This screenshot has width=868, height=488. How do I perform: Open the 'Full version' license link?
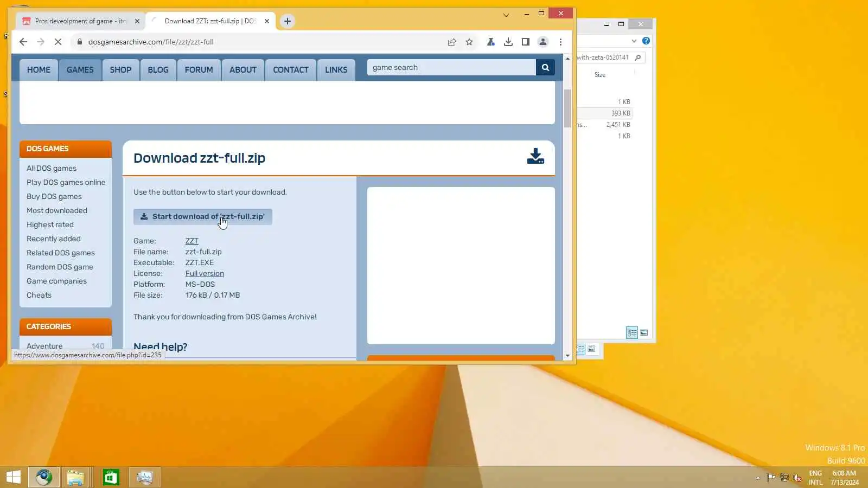coord(205,273)
